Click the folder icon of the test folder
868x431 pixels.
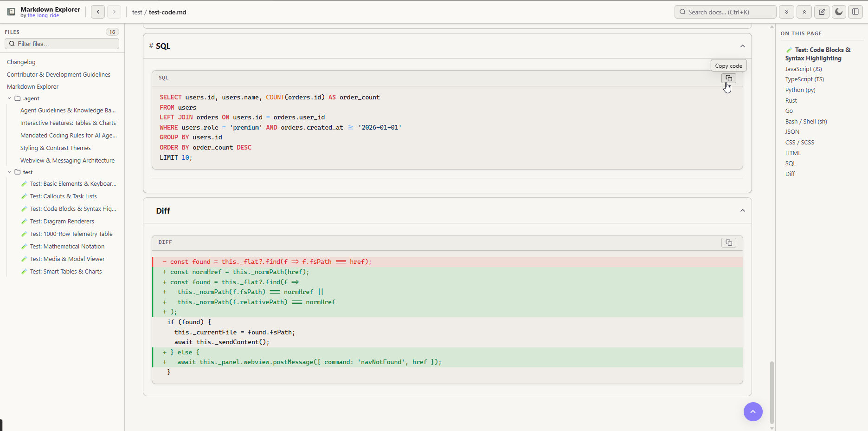[18, 172]
